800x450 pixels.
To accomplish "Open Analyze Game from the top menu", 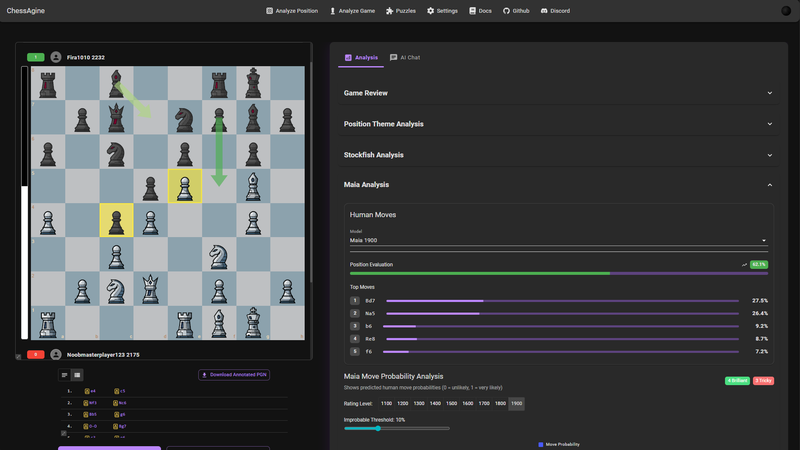I will coord(352,11).
